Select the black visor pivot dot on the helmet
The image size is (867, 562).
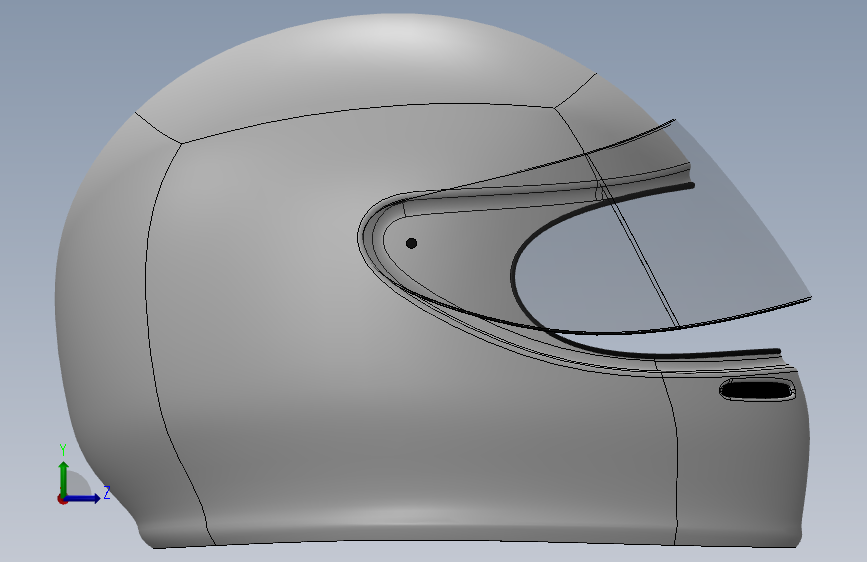[x=411, y=243]
